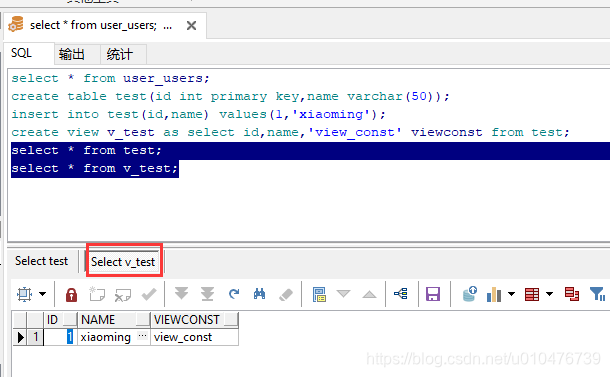This screenshot has width=610, height=377.
Task: Click the red grid copy icon
Action: tap(571, 294)
